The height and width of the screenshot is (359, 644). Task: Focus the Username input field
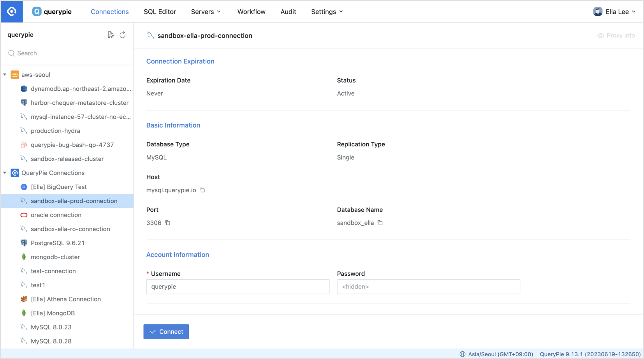click(x=238, y=287)
